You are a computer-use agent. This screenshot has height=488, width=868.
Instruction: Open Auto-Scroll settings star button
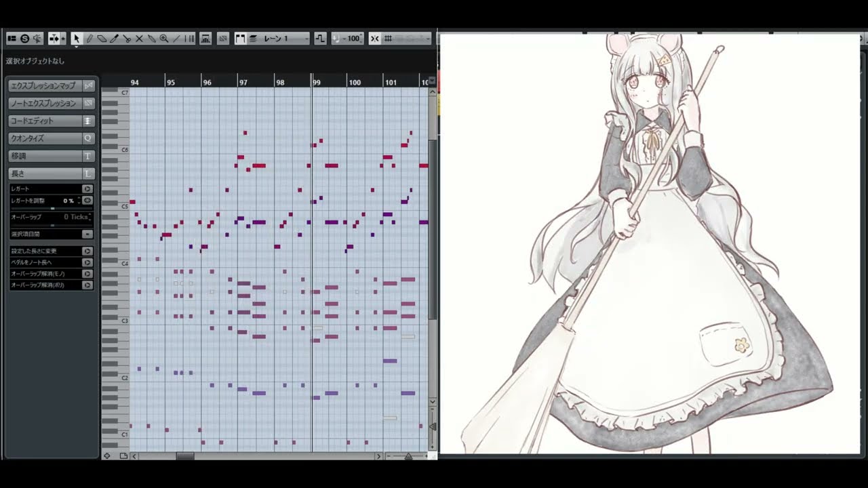[x=63, y=39]
